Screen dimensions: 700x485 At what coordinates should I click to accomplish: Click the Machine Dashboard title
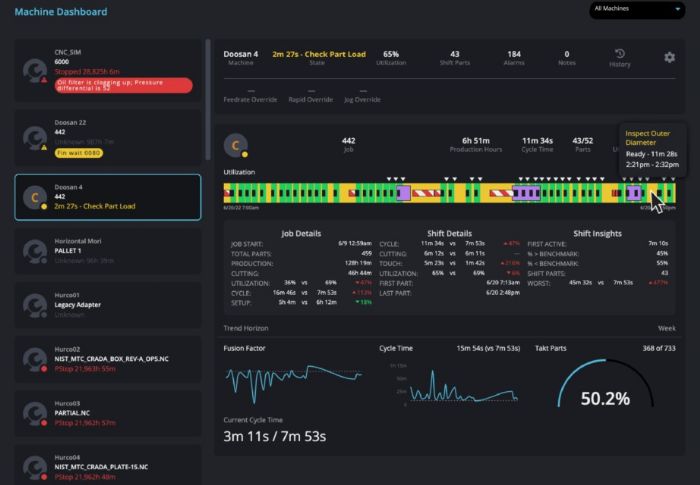pyautogui.click(x=61, y=12)
